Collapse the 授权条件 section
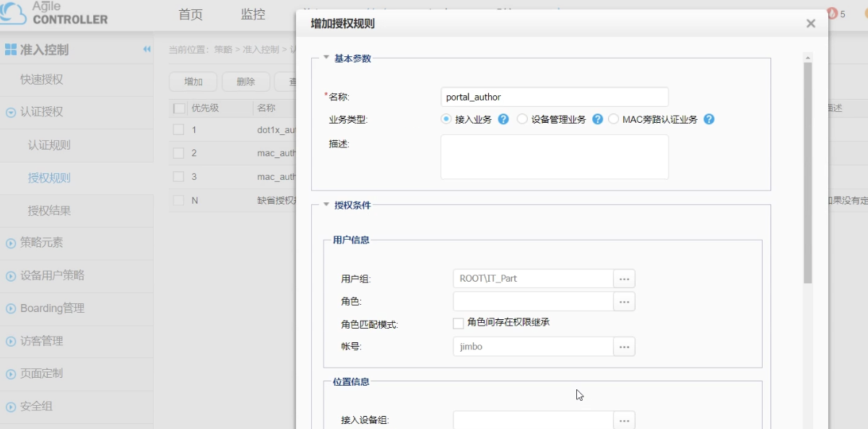 tap(324, 204)
